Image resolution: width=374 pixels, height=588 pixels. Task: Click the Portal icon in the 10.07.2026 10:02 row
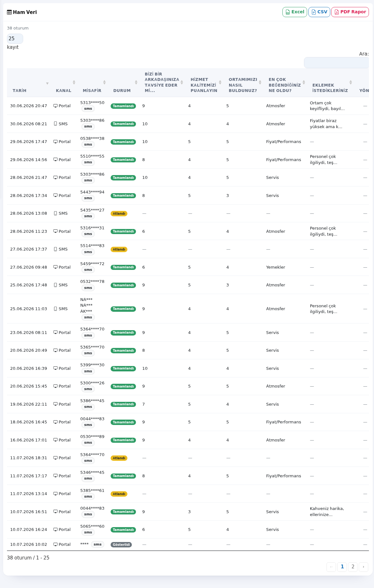(x=55, y=545)
